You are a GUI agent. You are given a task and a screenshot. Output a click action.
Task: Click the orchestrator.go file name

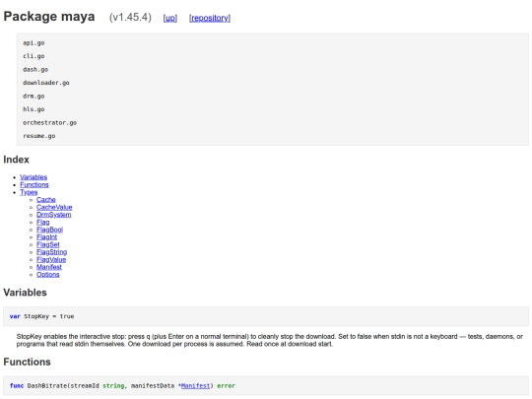point(49,122)
